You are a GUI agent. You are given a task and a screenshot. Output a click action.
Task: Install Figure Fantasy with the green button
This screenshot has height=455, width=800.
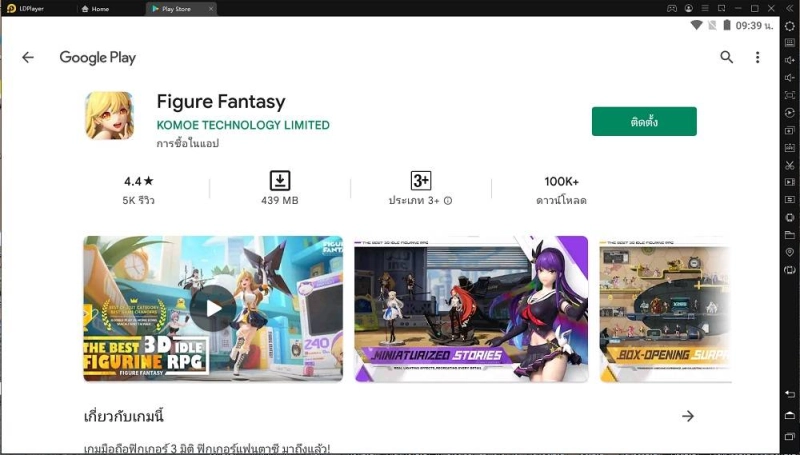[x=644, y=121]
